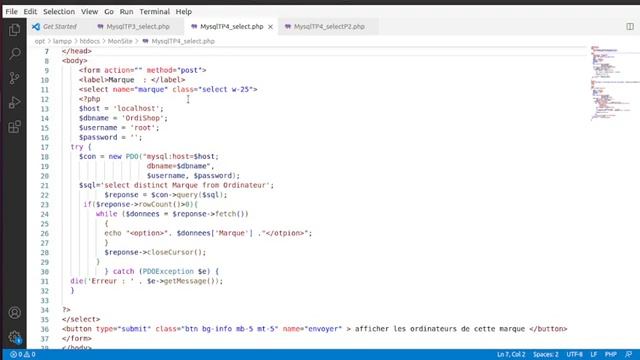Click the closeCursor() line
This screenshot has height=360, width=640.
pyautogui.click(x=155, y=252)
